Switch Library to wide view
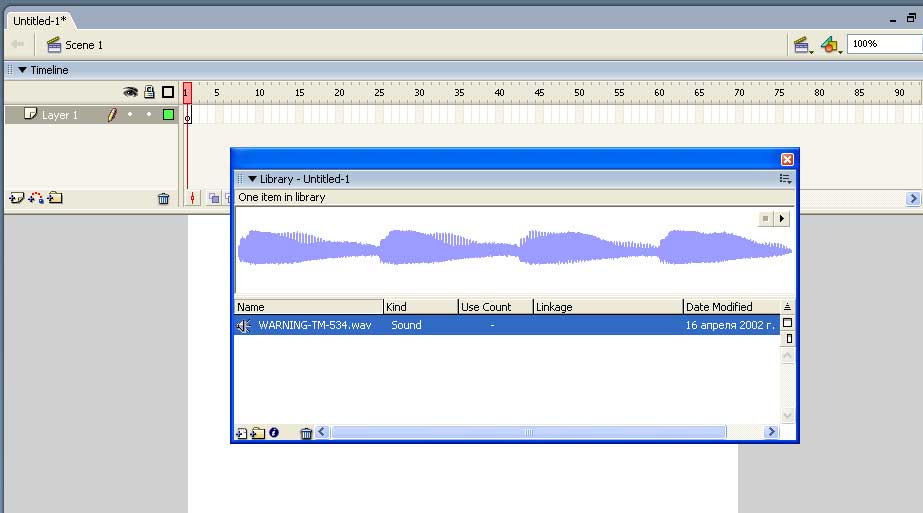This screenshot has width=923, height=513. [x=787, y=323]
